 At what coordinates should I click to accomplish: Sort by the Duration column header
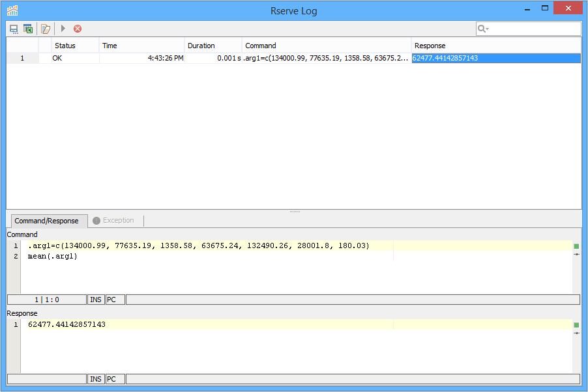213,46
